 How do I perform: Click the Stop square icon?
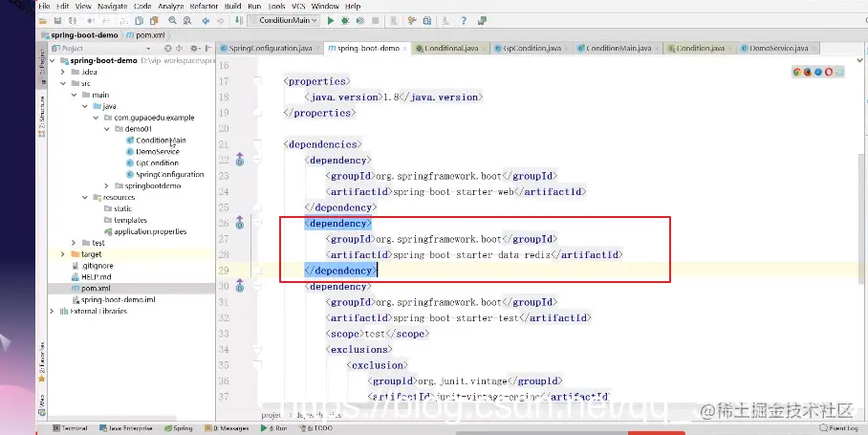(376, 20)
